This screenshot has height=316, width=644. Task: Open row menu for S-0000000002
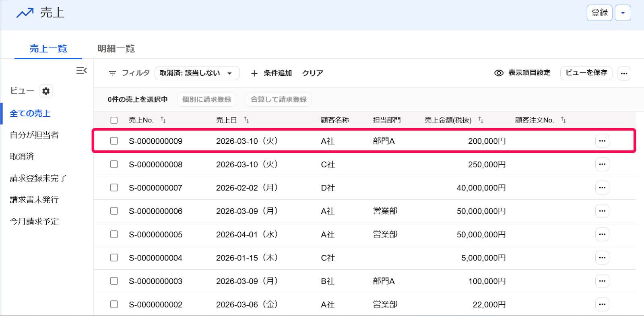click(x=602, y=304)
